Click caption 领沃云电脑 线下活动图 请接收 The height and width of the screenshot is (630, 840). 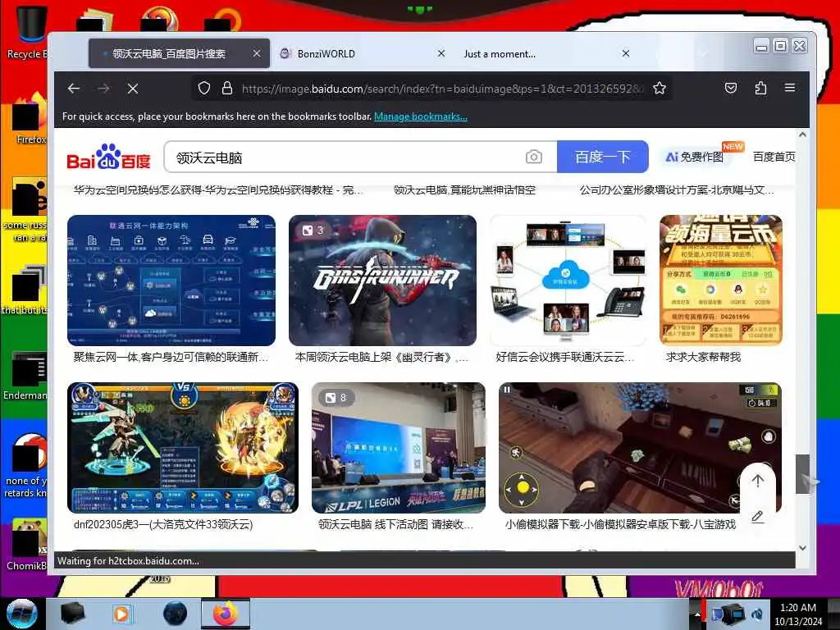coord(395,524)
